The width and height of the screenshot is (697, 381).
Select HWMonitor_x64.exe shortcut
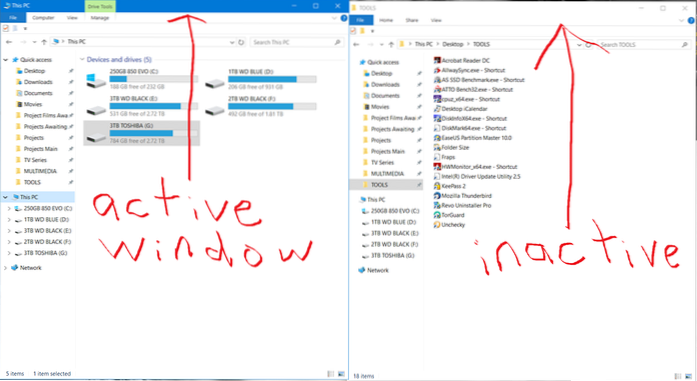476,167
